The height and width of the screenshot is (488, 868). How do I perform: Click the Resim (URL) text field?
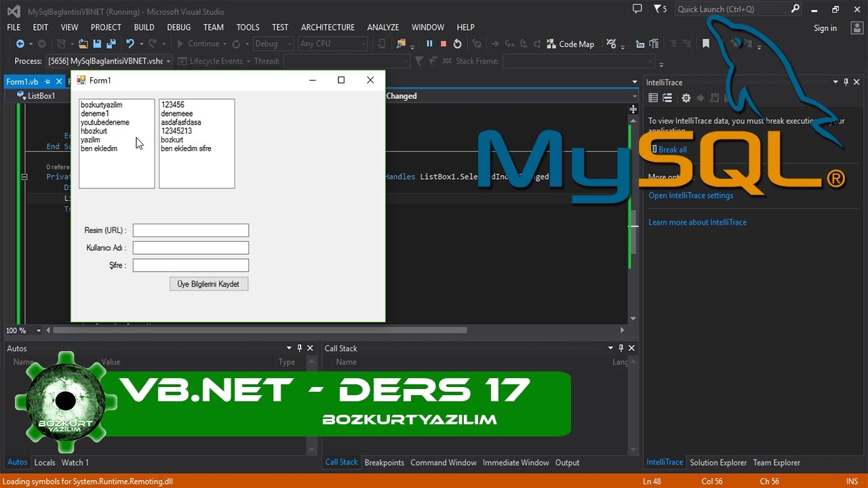coord(191,230)
